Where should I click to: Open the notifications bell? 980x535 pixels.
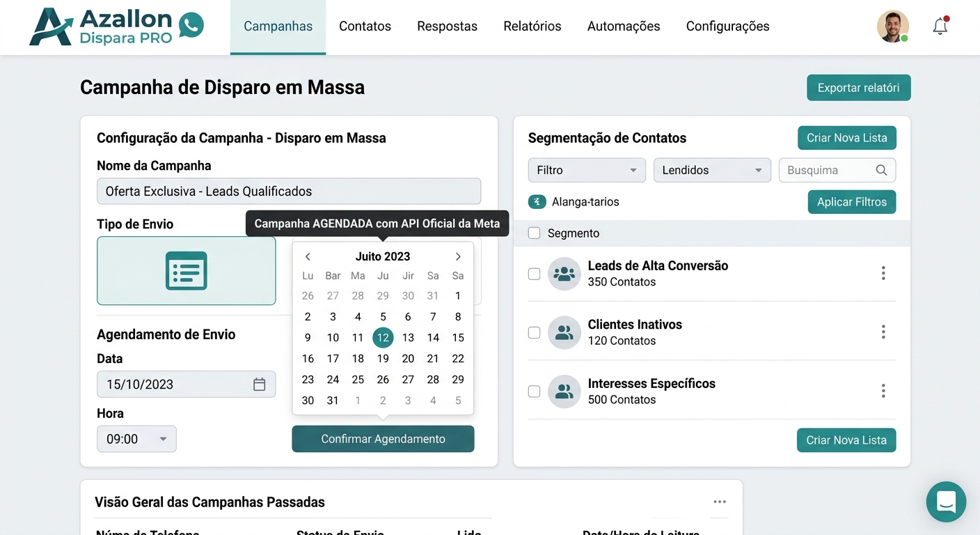tap(940, 26)
